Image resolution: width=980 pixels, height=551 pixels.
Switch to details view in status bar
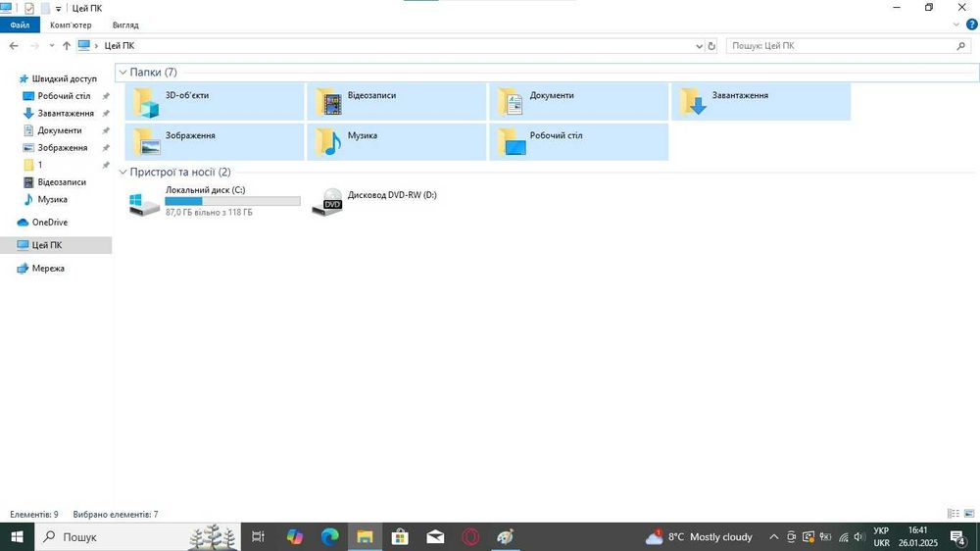[954, 514]
